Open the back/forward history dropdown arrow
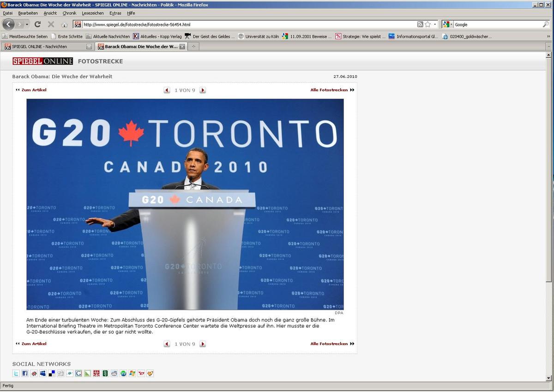The image size is (554, 392). click(27, 24)
